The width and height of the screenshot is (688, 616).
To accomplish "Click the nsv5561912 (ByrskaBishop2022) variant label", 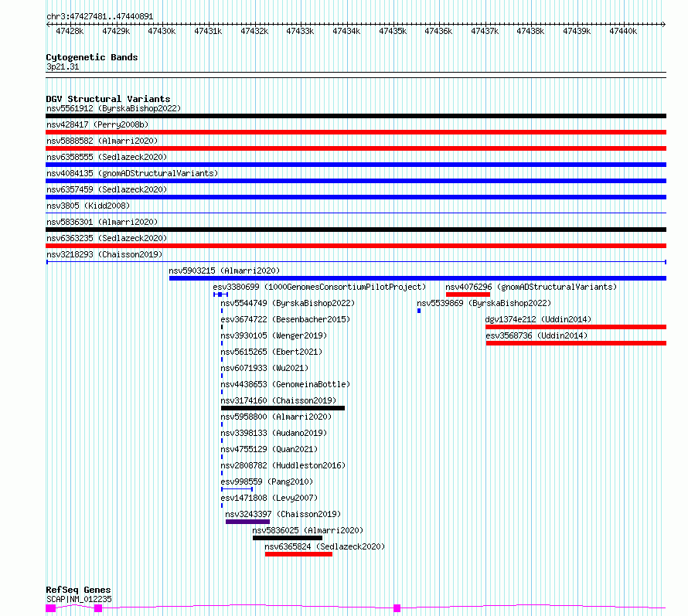I will pyautogui.click(x=114, y=108).
